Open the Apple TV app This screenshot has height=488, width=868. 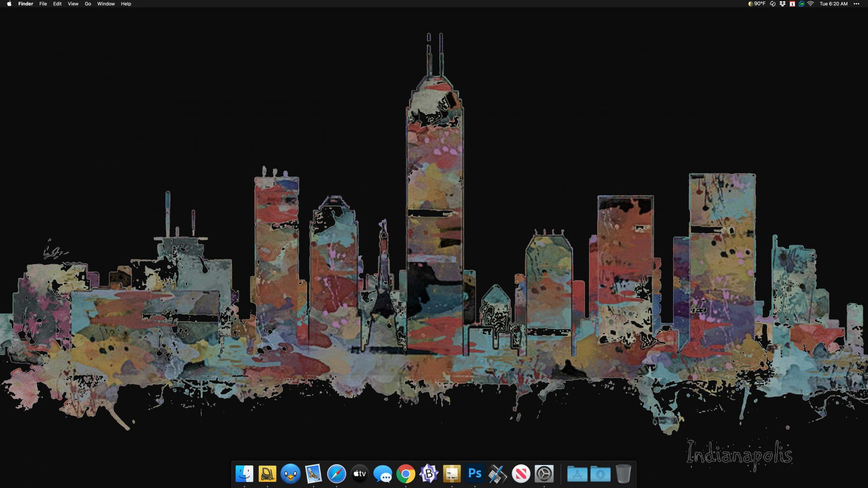pos(359,474)
